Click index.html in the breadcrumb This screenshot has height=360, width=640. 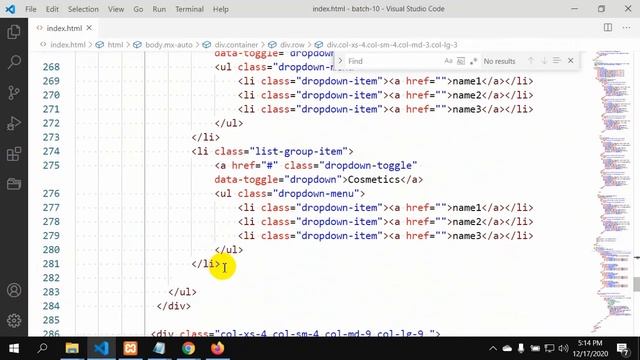(x=68, y=45)
